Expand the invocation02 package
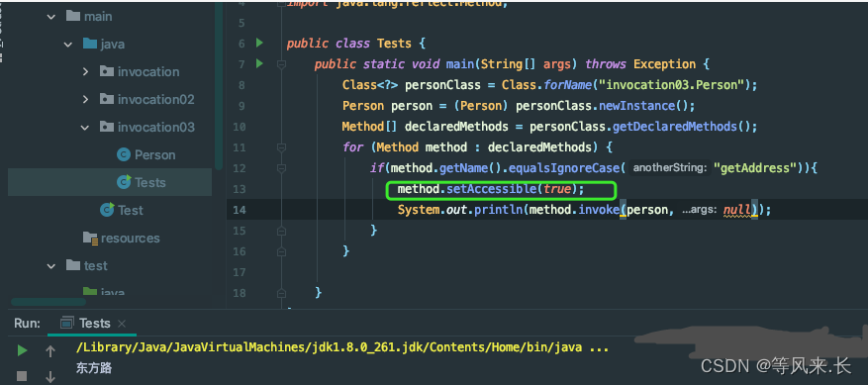Image resolution: width=868 pixels, height=385 pixels. point(85,100)
